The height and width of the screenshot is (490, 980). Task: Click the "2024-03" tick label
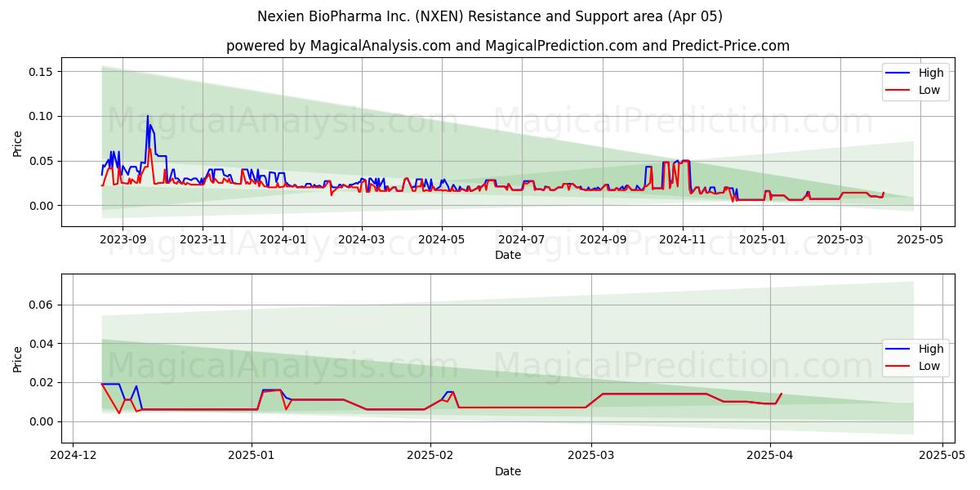click(x=362, y=240)
